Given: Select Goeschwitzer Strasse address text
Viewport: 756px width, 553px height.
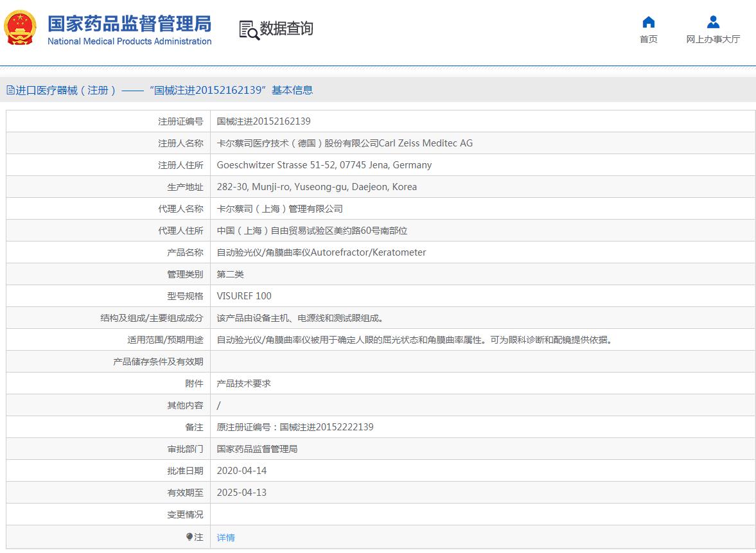Looking at the screenshot, I should [x=324, y=165].
